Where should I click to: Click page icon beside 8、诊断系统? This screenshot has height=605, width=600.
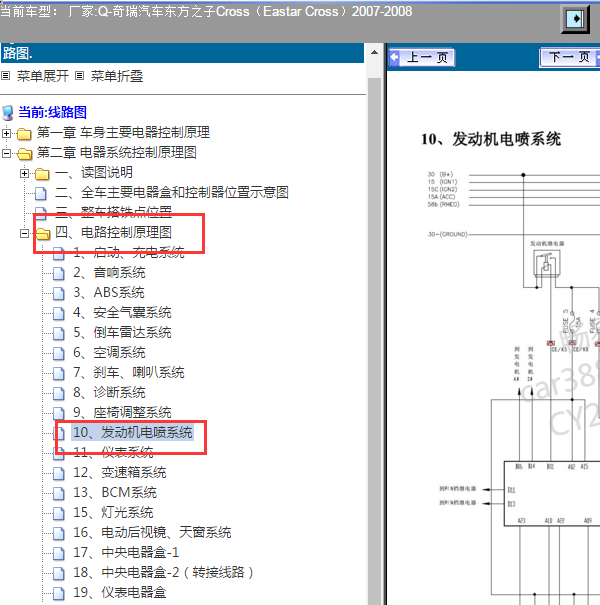click(59, 394)
